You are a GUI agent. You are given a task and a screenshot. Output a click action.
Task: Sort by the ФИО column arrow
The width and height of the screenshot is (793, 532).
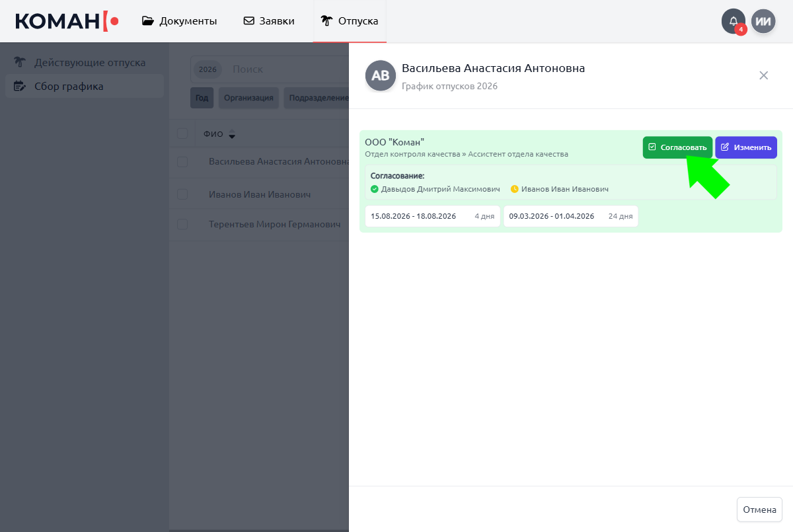(232, 135)
